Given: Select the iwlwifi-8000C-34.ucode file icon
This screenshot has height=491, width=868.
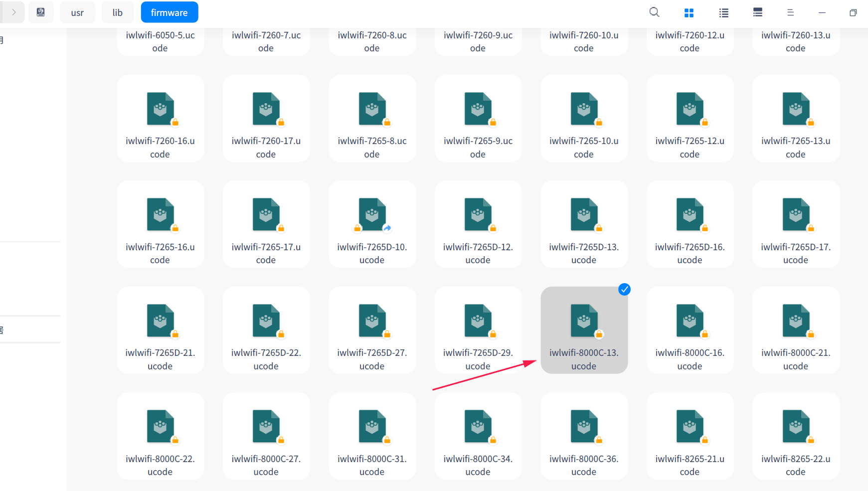Looking at the screenshot, I should (x=478, y=427).
